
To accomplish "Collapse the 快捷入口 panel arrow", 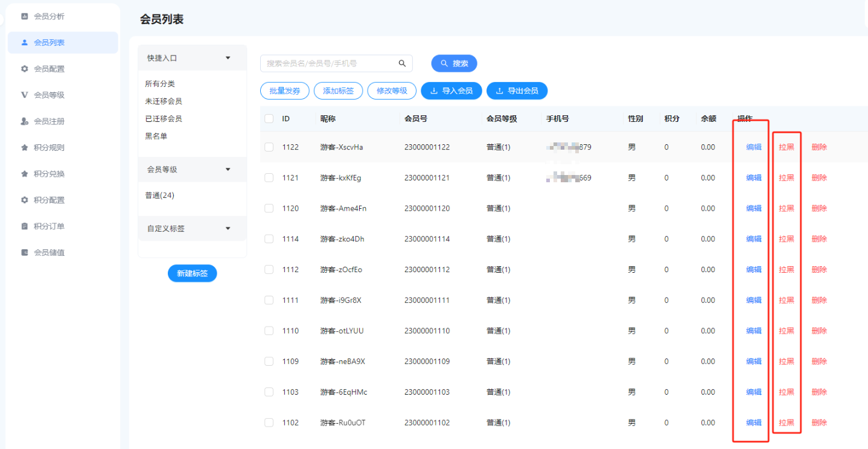I will [x=228, y=58].
